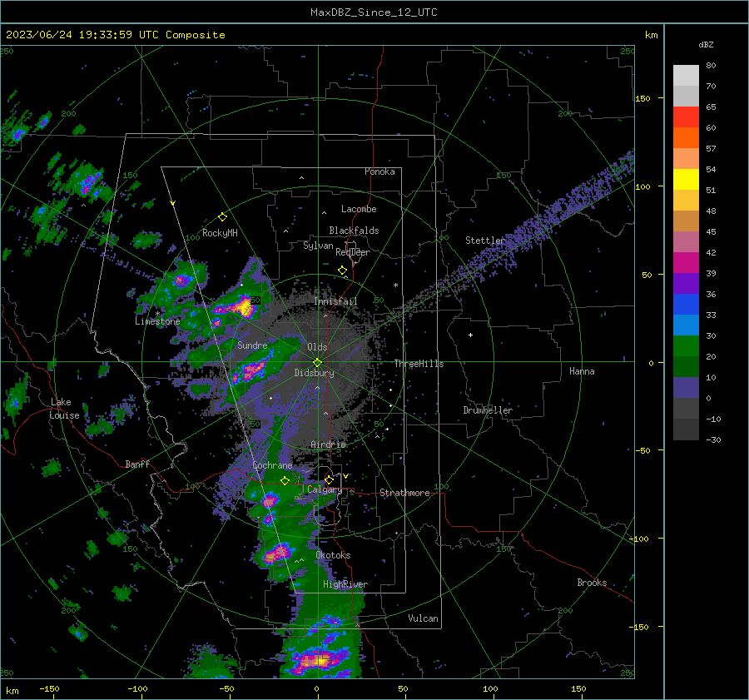Click the Vulcan city label
The height and width of the screenshot is (700, 749).
click(x=423, y=618)
